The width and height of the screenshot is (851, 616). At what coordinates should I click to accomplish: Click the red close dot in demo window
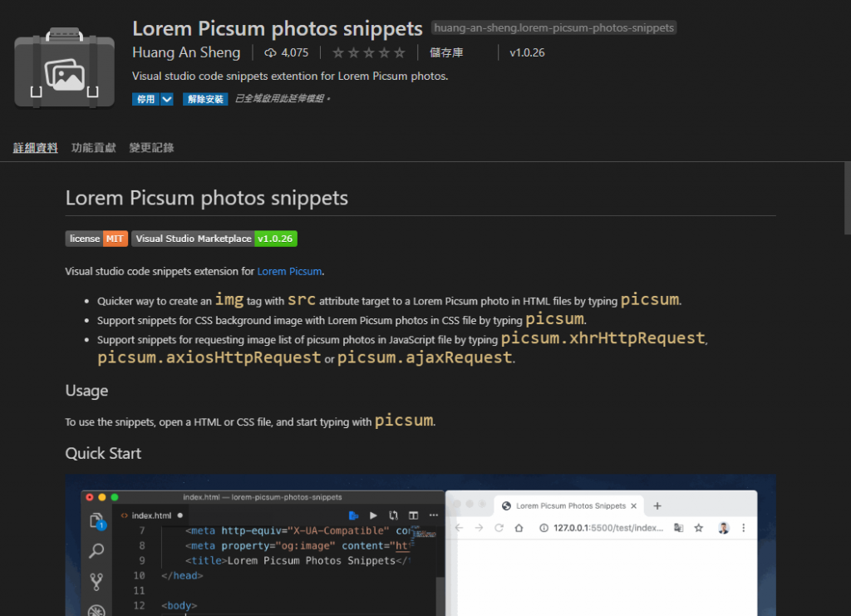click(x=90, y=497)
